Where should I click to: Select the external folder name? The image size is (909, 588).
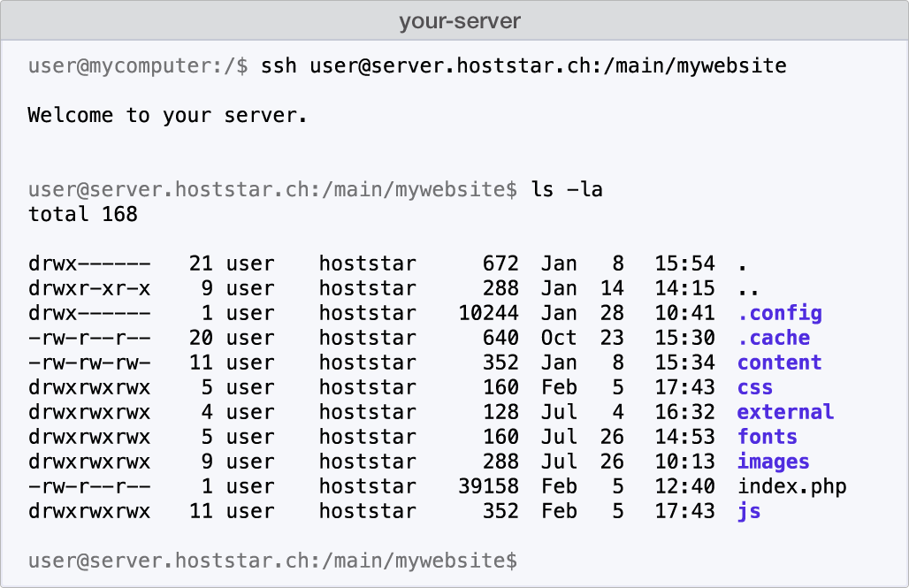click(x=785, y=412)
